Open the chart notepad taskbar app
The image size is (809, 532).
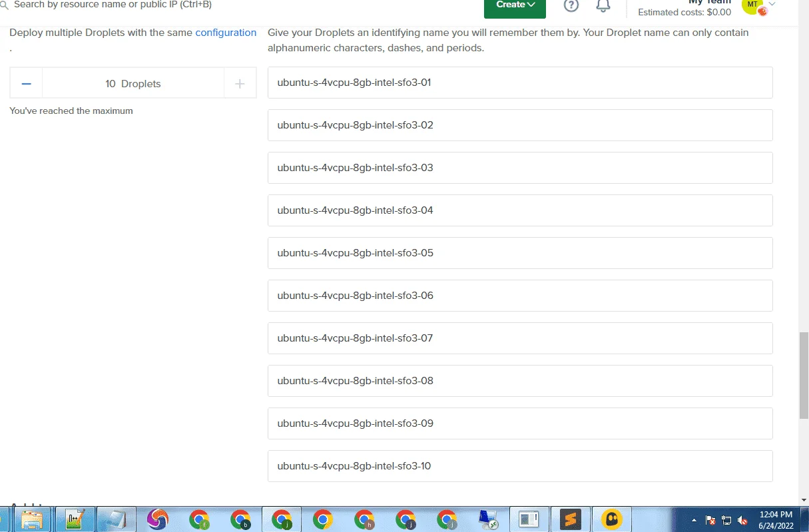(x=75, y=519)
